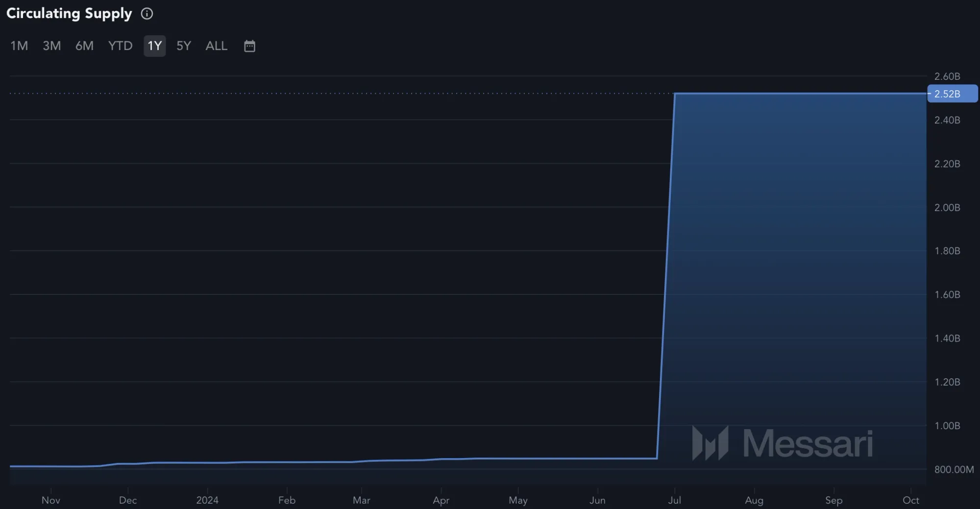Image resolution: width=980 pixels, height=509 pixels.
Task: Click the info icon beside Circulating Supply
Action: pos(147,14)
